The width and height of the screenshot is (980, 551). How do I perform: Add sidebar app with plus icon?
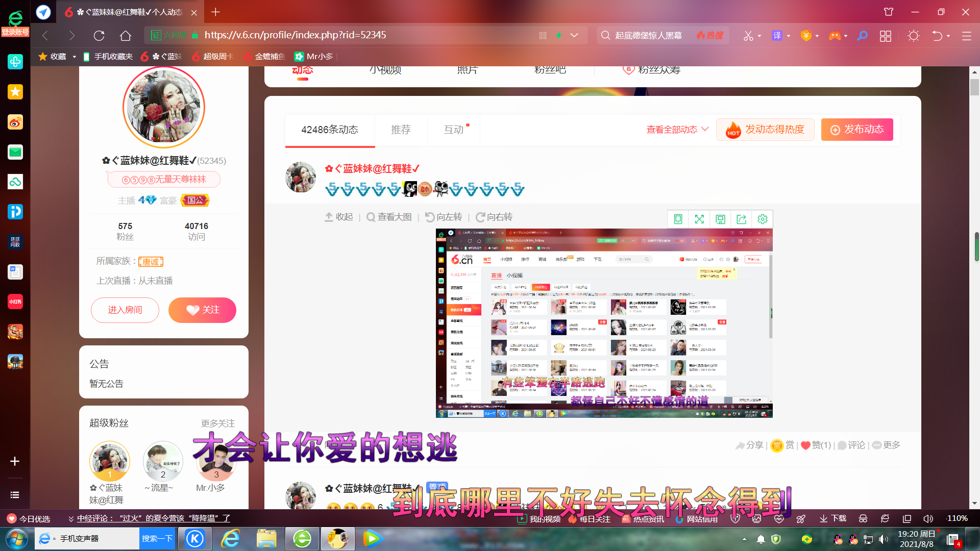[x=15, y=461]
